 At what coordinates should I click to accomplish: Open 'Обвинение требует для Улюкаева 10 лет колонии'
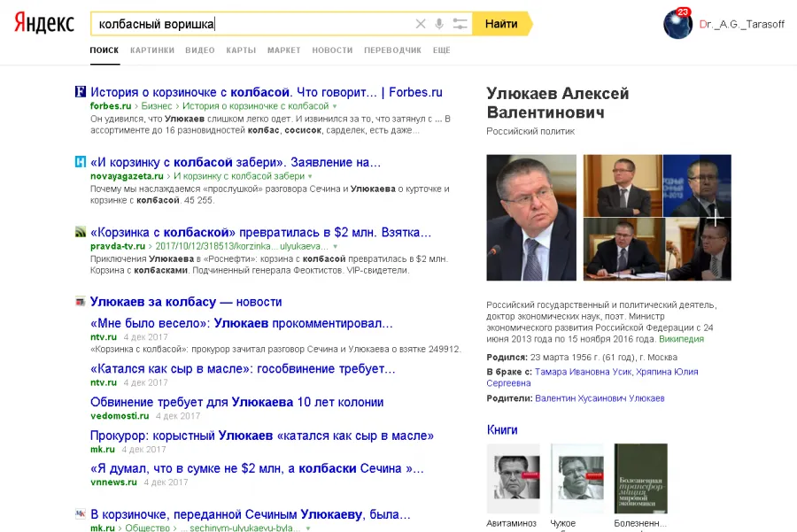(236, 402)
